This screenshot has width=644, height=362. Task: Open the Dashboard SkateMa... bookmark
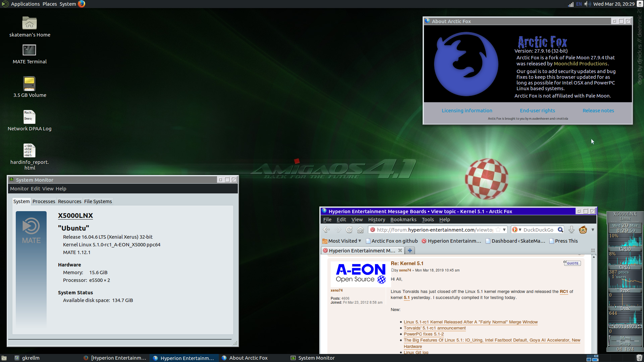pos(516,241)
